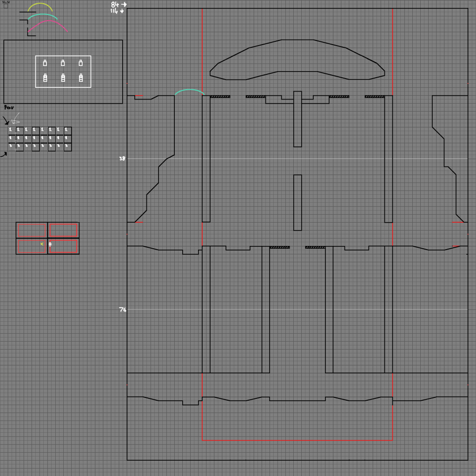Image resolution: width=476 pixels, height=476 pixels.
Task: Click the "38" row marker label
Action: [122, 159]
